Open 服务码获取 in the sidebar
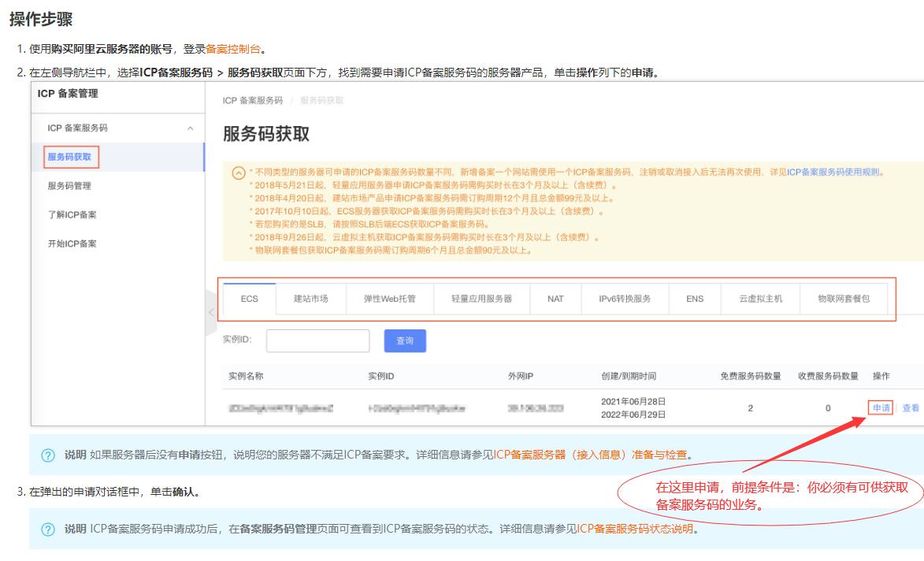Screen dimensions: 924x561 pyautogui.click(x=69, y=157)
